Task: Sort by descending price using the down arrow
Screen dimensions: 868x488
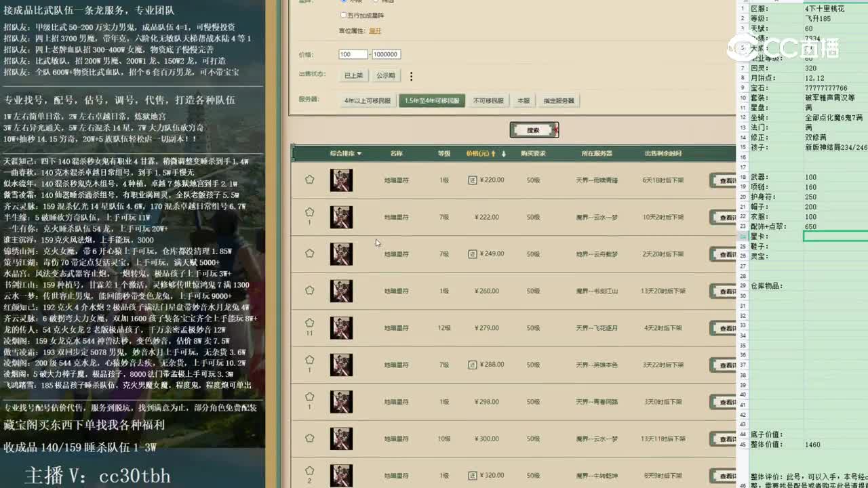Action: pyautogui.click(x=503, y=154)
